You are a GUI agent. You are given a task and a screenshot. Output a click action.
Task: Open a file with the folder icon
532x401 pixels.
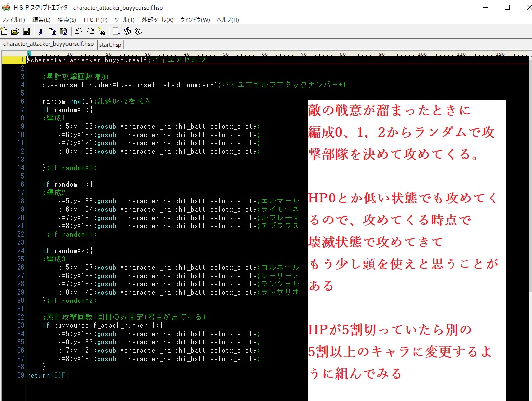coord(15,31)
